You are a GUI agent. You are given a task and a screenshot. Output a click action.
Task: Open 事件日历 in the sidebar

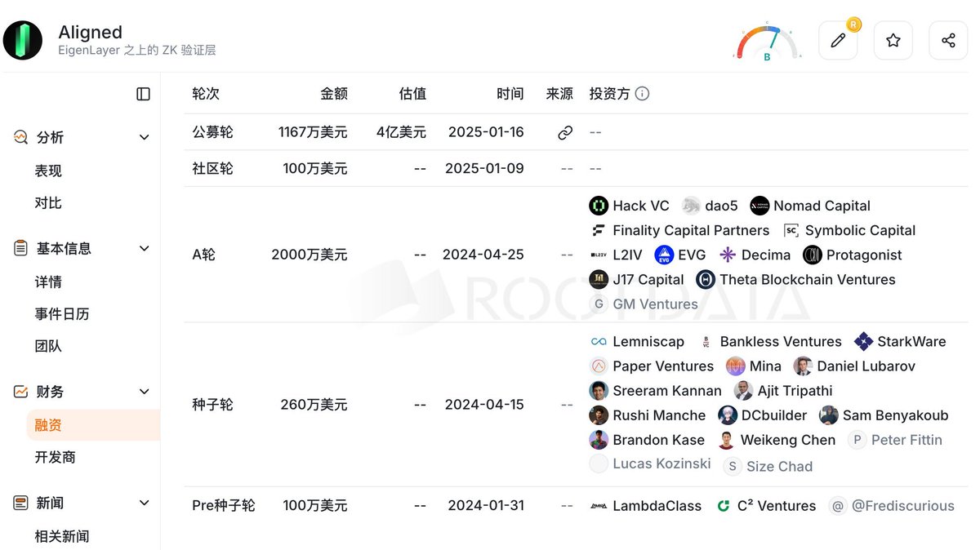[62, 313]
